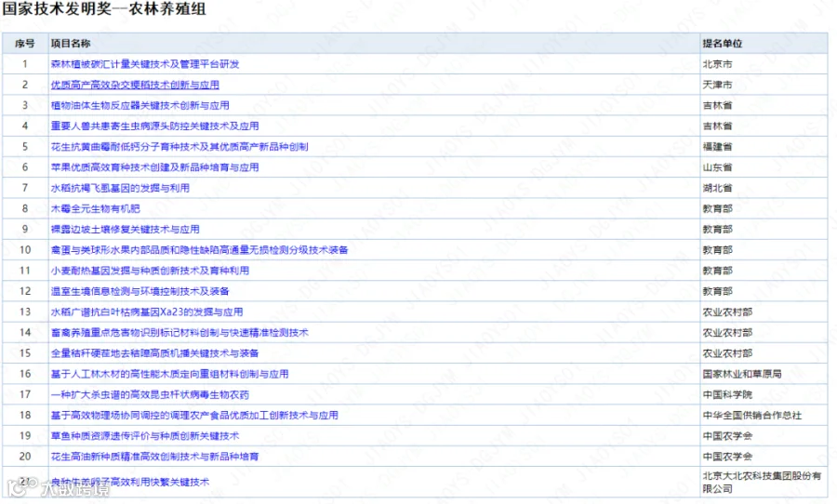Click 水稻抗褐飞虱基因的发掘与利用 link

tap(120, 188)
